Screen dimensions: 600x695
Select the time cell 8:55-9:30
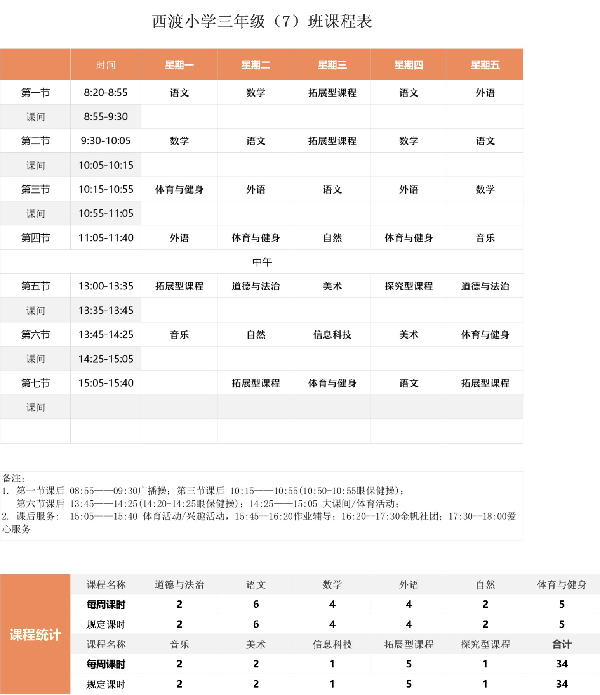coord(106,117)
